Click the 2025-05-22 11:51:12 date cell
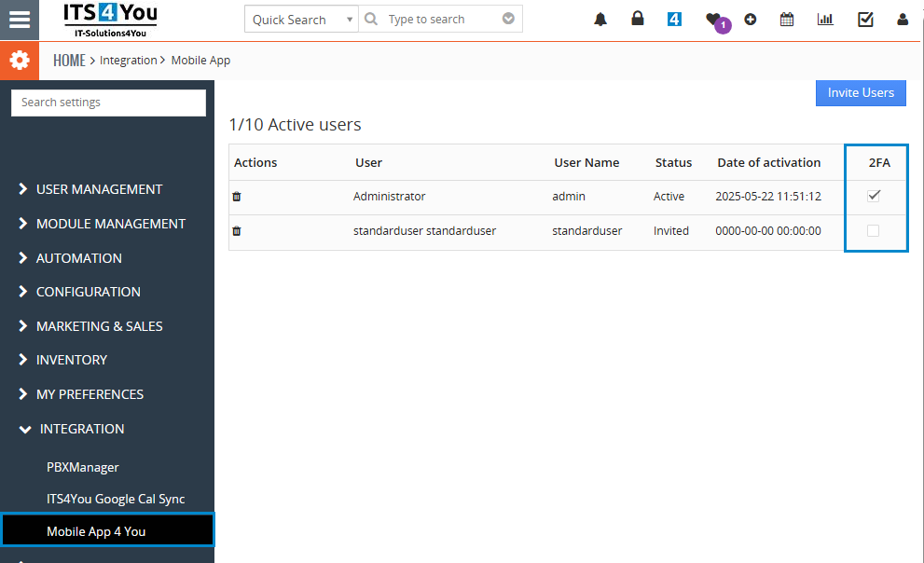Image resolution: width=924 pixels, height=563 pixels. (768, 197)
